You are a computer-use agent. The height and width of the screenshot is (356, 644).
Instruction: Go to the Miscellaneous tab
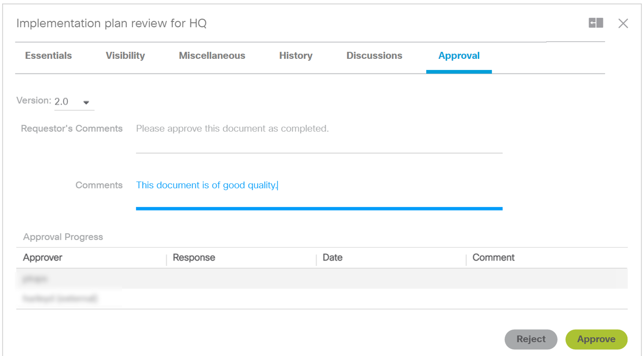click(x=212, y=56)
